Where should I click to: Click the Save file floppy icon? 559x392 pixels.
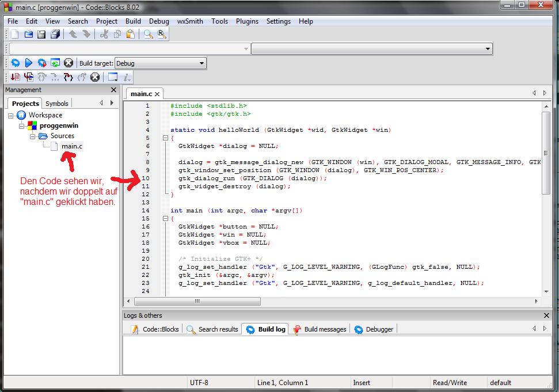point(41,35)
